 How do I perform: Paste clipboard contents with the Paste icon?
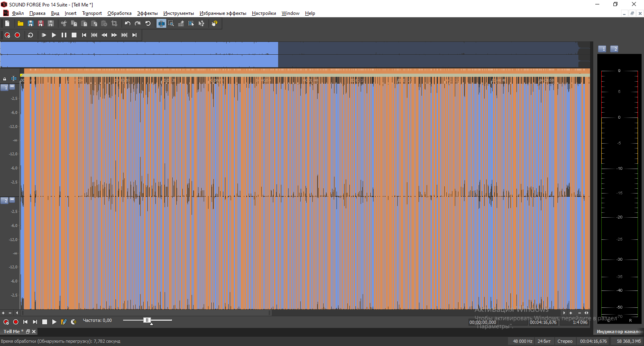coord(84,23)
